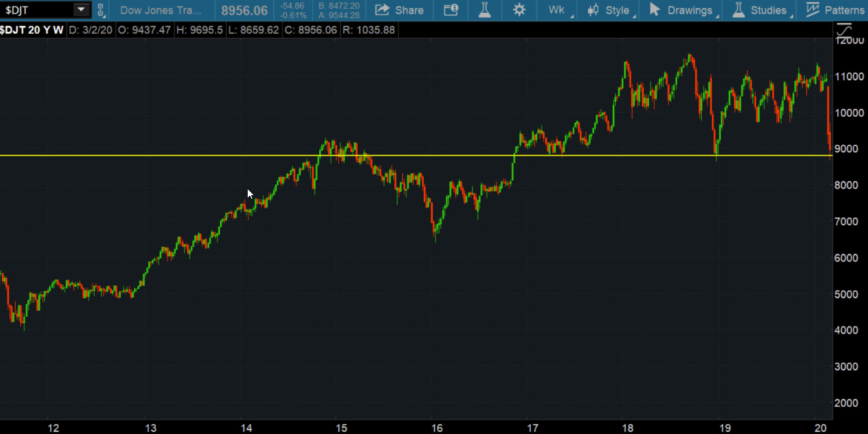Click the $DJT symbol input field
Screen dimensions: 868x434
pyautogui.click(x=37, y=10)
